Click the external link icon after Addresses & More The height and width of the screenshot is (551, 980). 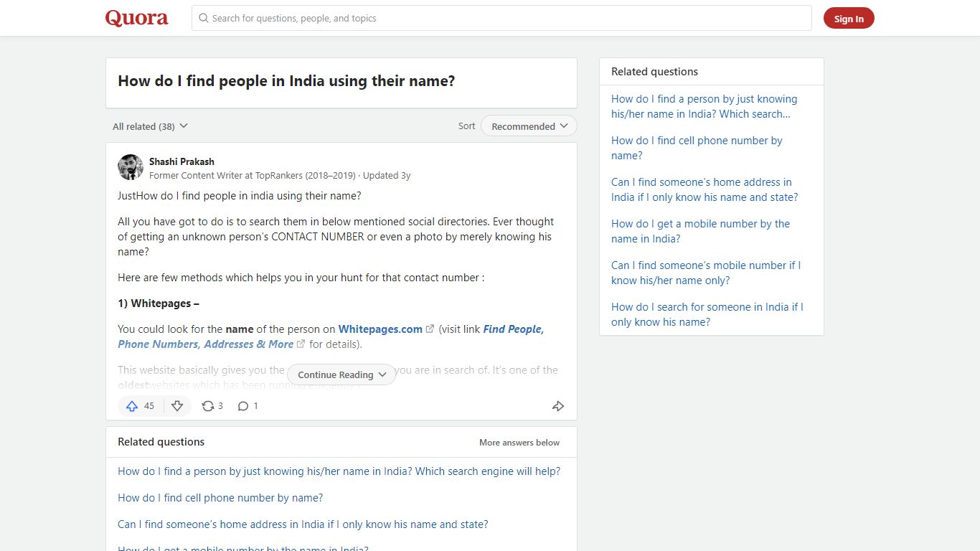[301, 344]
